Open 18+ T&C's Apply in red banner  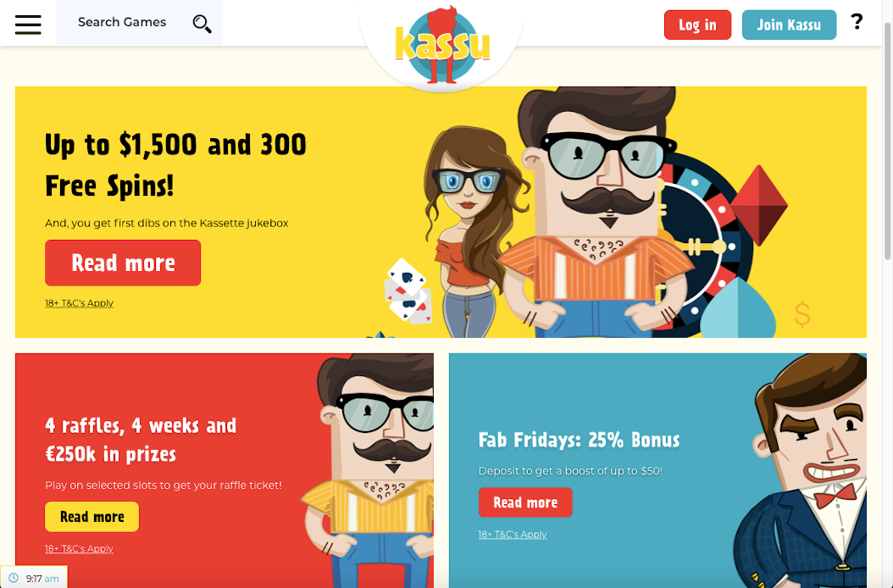(79, 549)
